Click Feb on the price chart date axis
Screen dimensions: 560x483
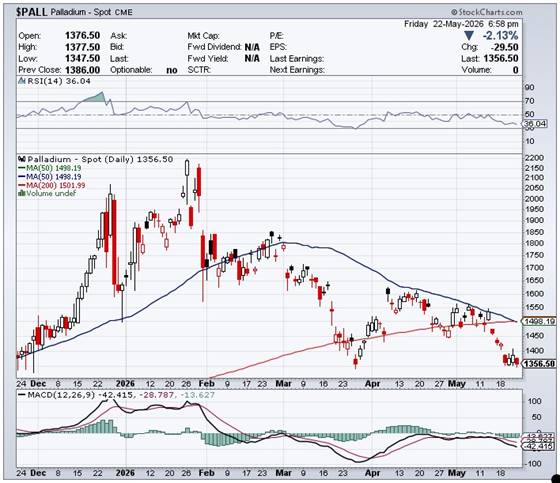point(206,384)
